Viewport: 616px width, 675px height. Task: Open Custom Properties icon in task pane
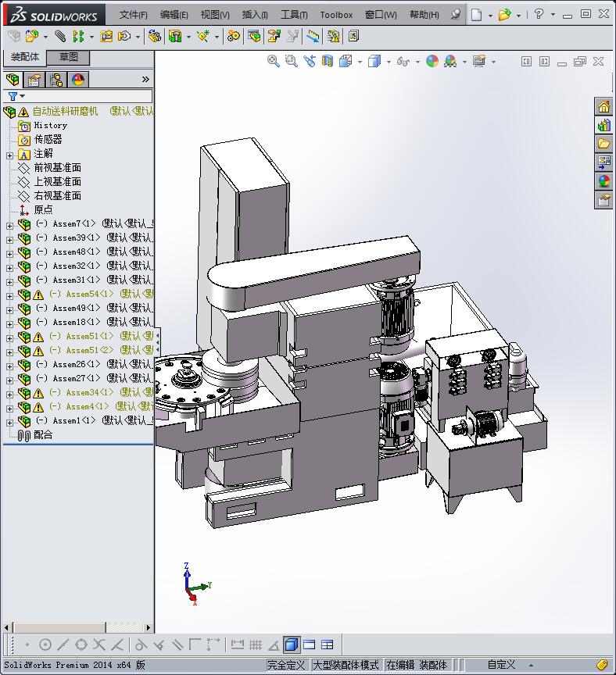click(x=603, y=200)
